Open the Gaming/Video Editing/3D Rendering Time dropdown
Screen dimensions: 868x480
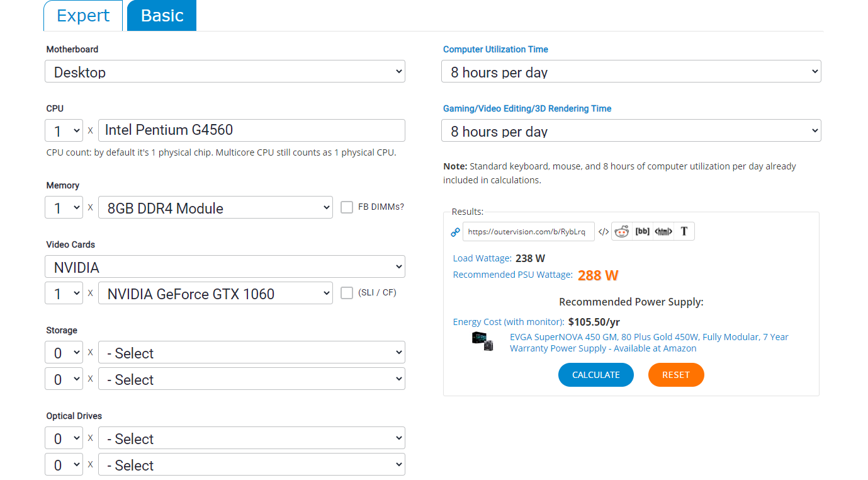[631, 130]
